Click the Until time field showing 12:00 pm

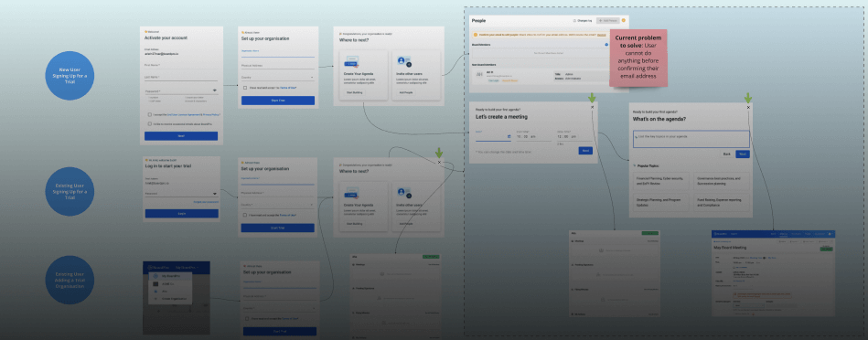pyautogui.click(x=574, y=136)
